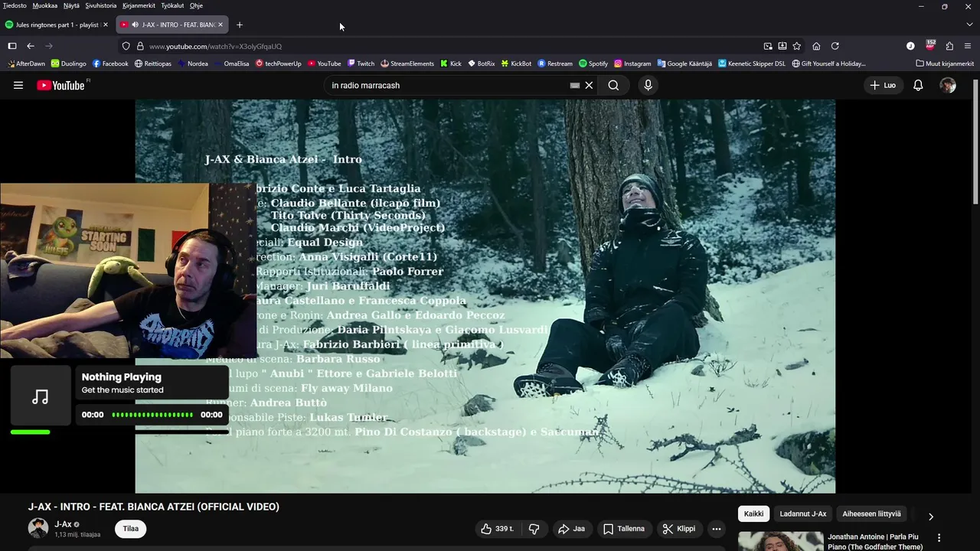
Task: Click the install-app icon in address bar
Action: click(782, 46)
